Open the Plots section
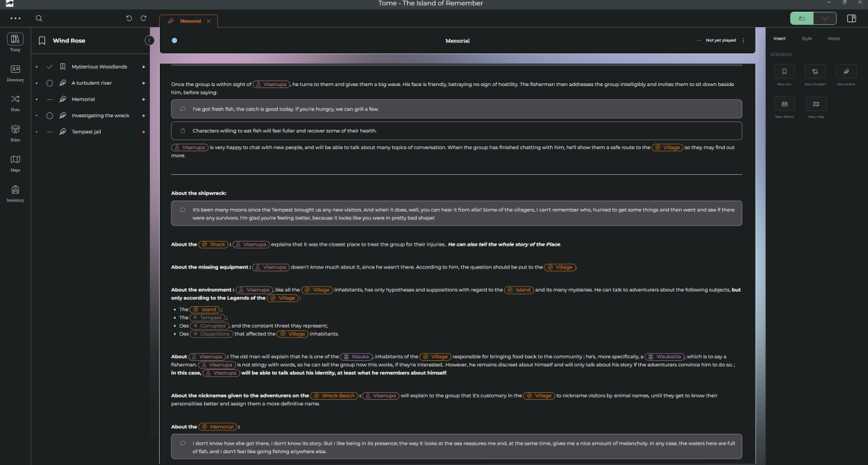The image size is (868, 465). pyautogui.click(x=15, y=101)
